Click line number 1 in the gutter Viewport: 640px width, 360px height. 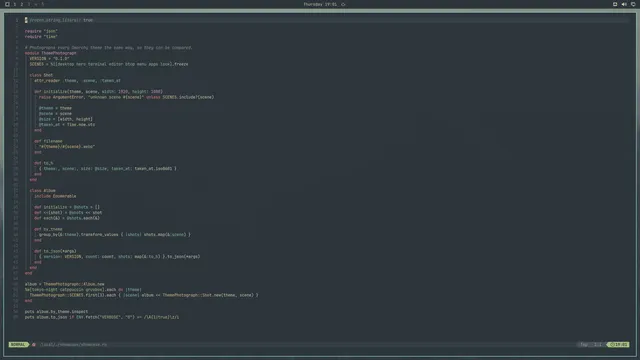17,20
